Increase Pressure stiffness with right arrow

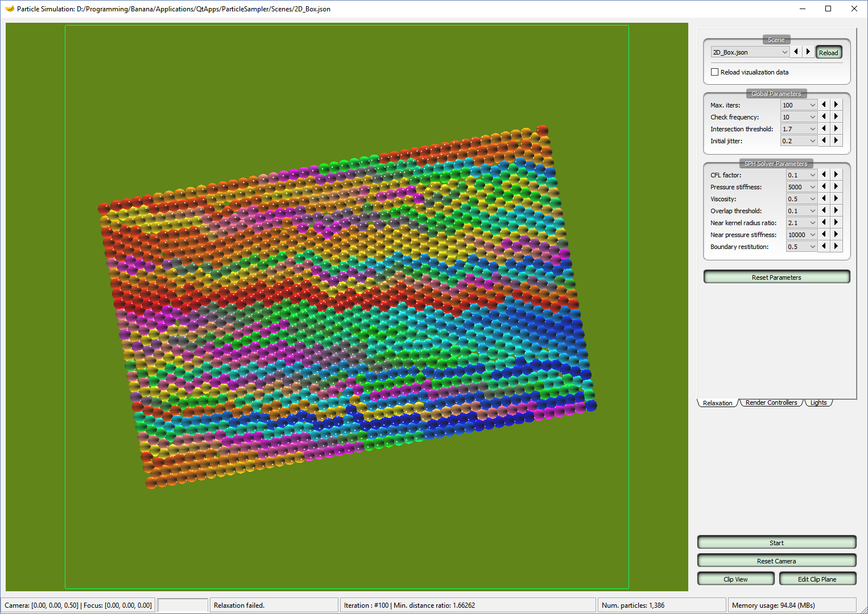point(836,186)
